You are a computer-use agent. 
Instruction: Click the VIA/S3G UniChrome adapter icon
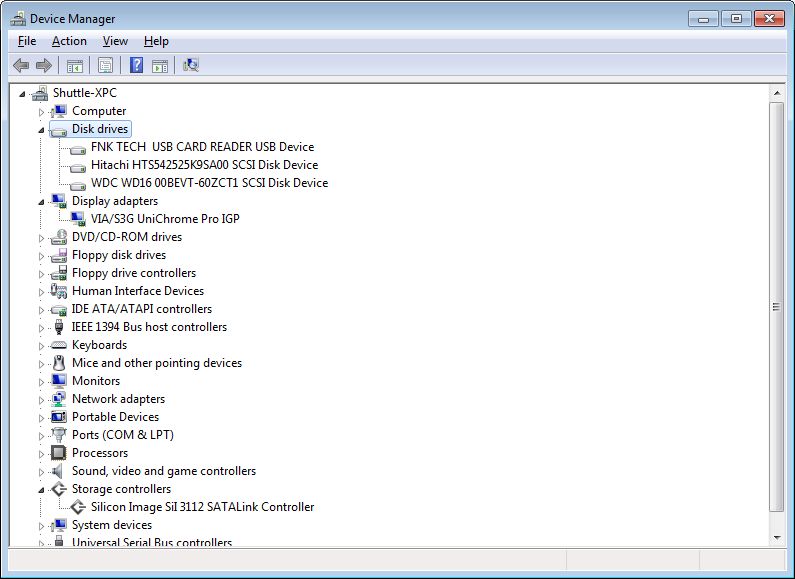tap(78, 219)
